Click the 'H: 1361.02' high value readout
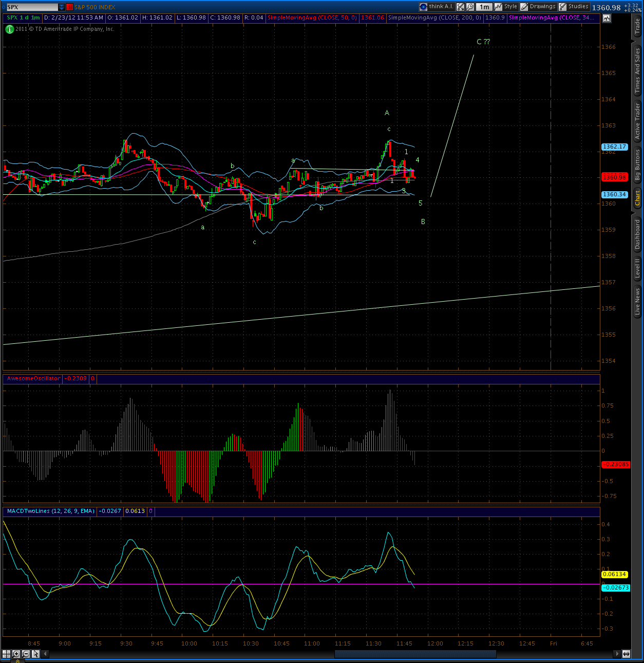The width and height of the screenshot is (644, 663). click(157, 17)
